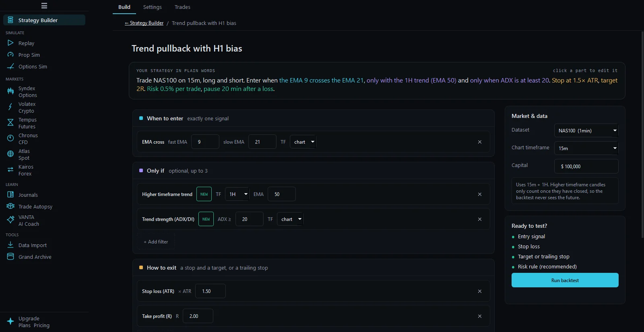
Task: Go back via Strategy Builder breadcrumb link
Action: [x=144, y=23]
